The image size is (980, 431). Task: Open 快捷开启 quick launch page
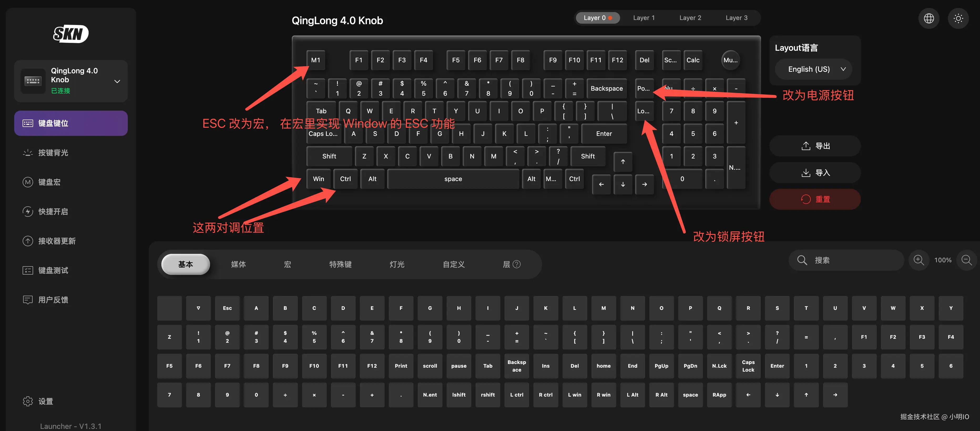click(53, 212)
